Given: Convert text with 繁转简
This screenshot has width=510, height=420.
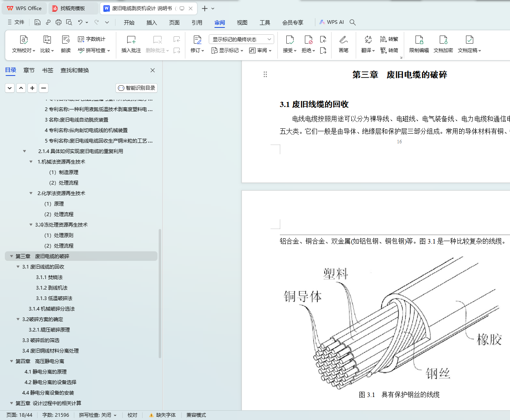Looking at the screenshot, I should [x=389, y=50].
